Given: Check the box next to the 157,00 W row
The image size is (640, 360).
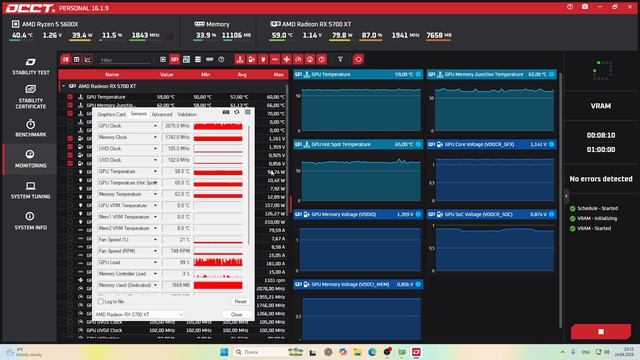Looking at the screenshot, I should click(70, 205).
